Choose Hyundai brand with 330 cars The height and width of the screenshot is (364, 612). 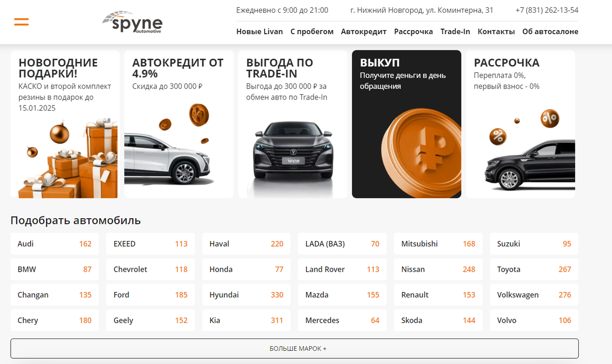click(x=246, y=295)
